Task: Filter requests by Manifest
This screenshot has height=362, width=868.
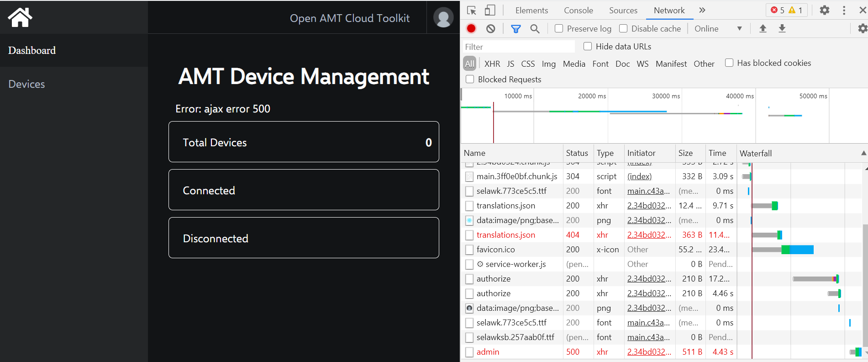Action: point(671,64)
